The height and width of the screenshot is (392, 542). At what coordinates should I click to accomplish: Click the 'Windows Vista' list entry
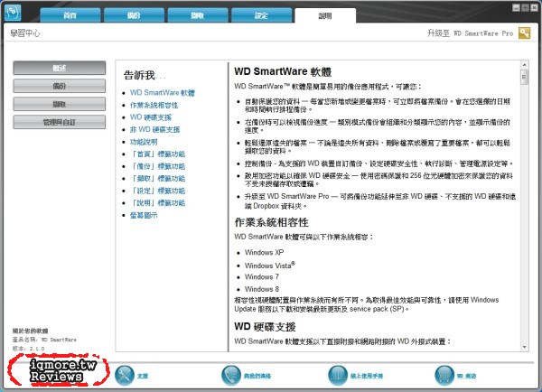coord(269,266)
